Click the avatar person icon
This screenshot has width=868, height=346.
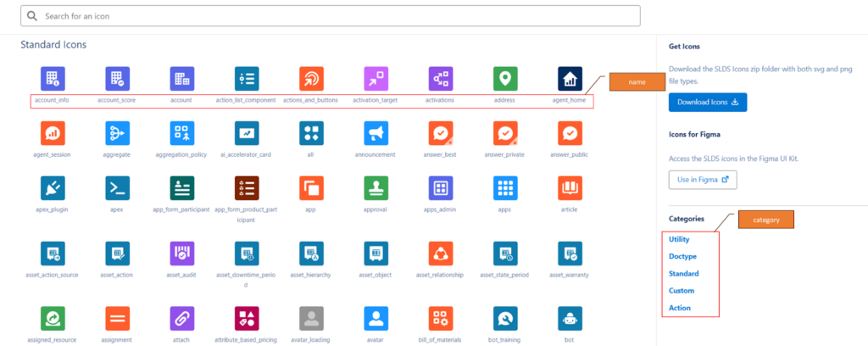(x=376, y=318)
